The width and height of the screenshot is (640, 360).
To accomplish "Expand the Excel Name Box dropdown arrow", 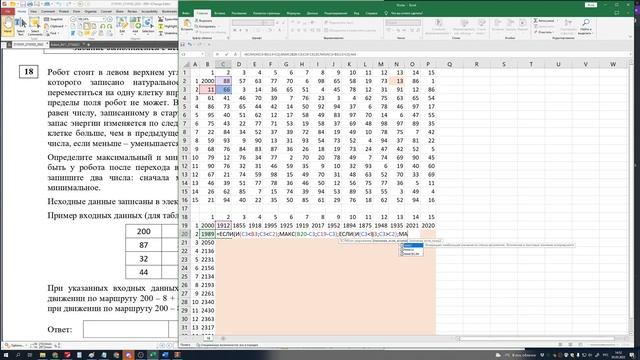I will tap(202, 54).
